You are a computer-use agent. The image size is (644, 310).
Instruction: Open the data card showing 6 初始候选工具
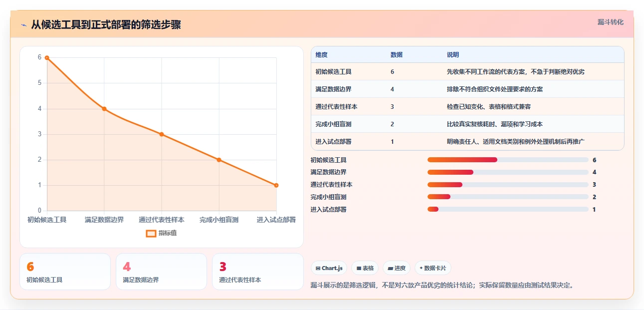[65, 272]
